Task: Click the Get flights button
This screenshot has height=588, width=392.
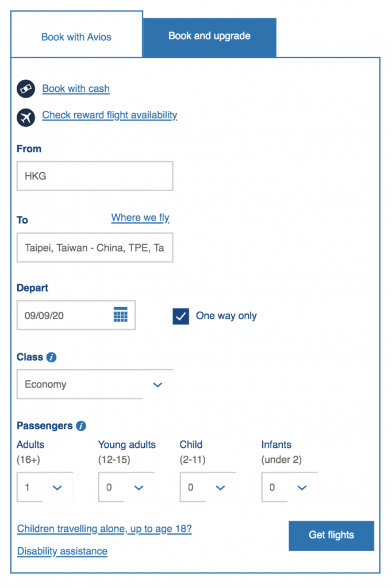Action: tap(331, 535)
